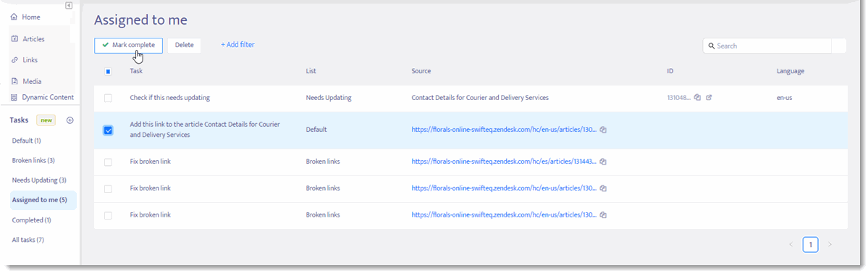Click the Delete button
The height and width of the screenshot is (271, 868).
185,46
